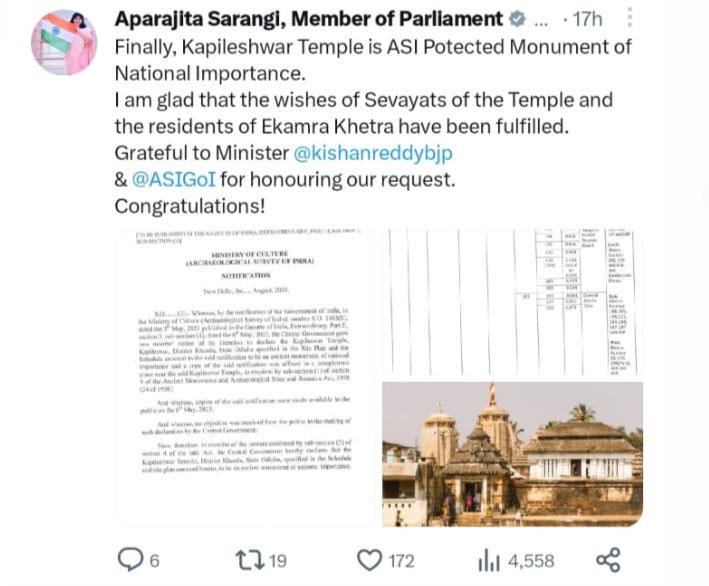Click the like count 172
Screen dimensions: 709x586
[401, 561]
